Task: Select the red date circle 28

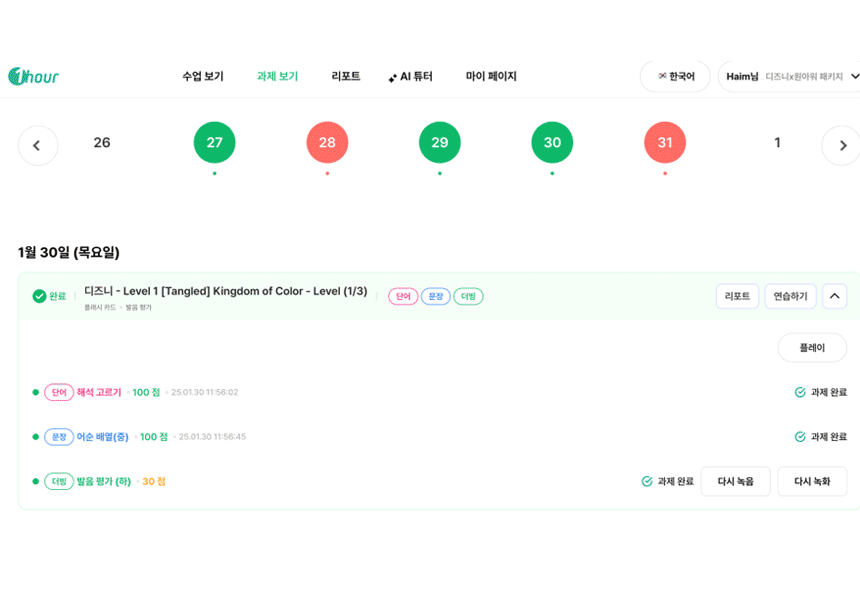Action: (x=327, y=143)
